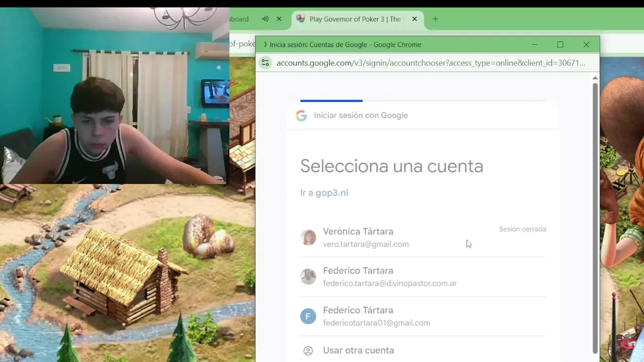Open site information icon in the popup address bar
644x362 pixels.
click(265, 63)
